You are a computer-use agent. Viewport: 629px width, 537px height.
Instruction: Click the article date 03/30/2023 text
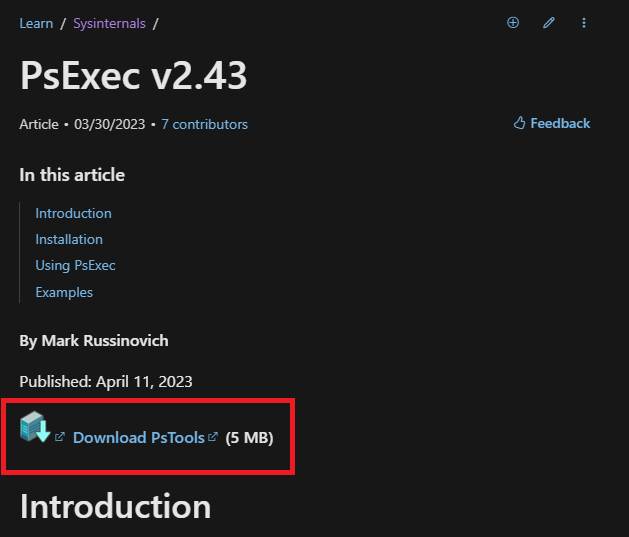(x=110, y=124)
